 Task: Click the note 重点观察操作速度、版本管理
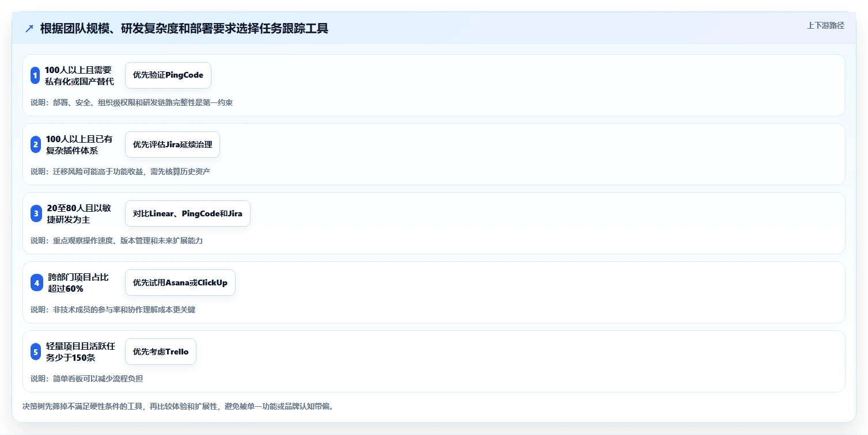[116, 241]
